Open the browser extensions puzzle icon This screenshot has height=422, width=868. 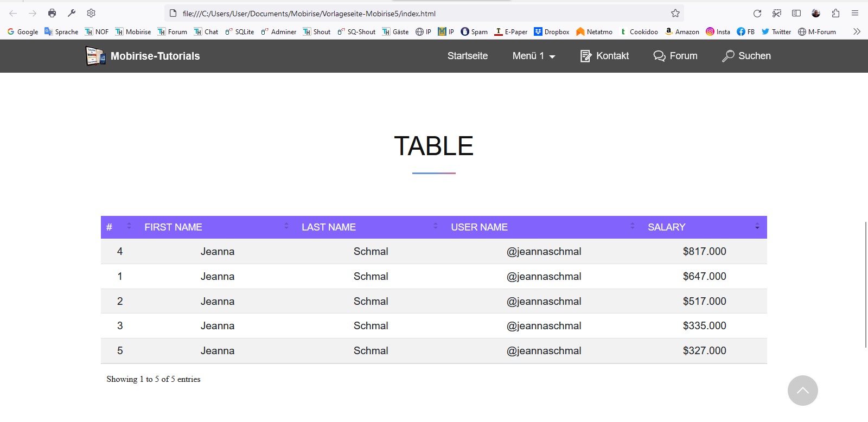coord(835,13)
